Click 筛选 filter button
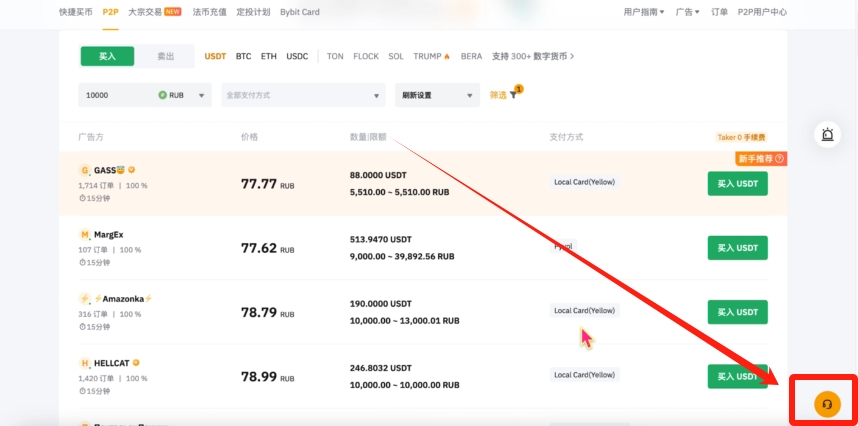 (x=498, y=95)
